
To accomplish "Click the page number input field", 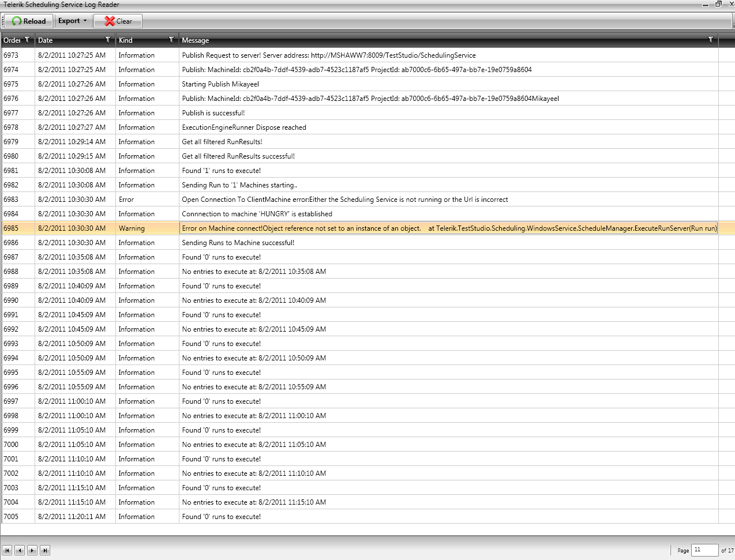I will point(704,550).
